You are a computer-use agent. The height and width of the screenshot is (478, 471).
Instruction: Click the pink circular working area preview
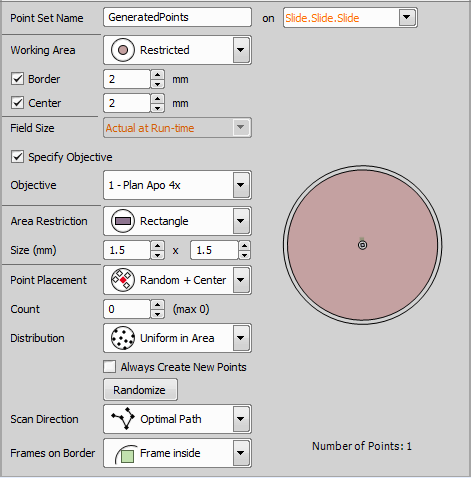click(x=362, y=245)
